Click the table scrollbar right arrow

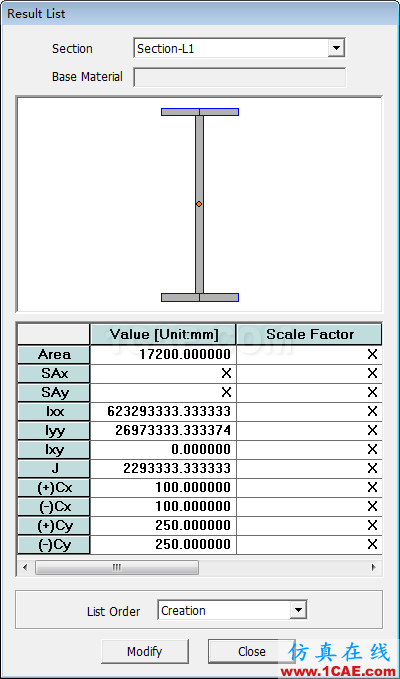(x=373, y=567)
